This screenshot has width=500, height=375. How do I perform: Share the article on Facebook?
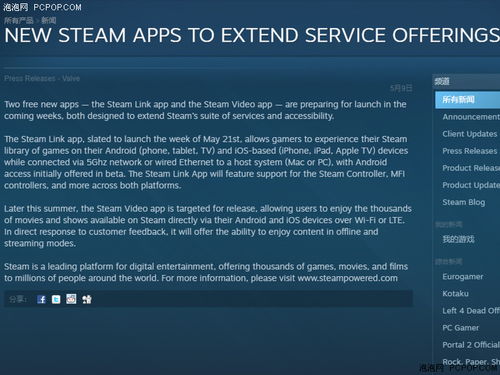pos(41,299)
